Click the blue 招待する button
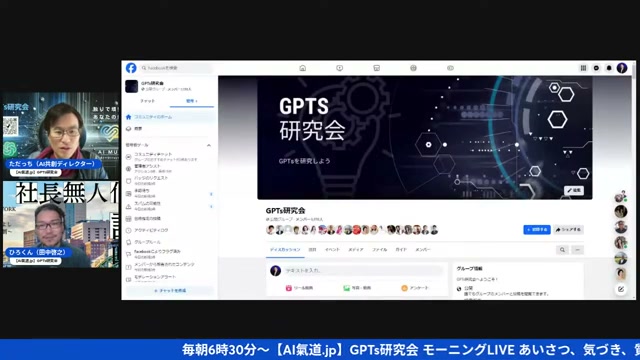Image resolution: width=640 pixels, height=360 pixels. [537, 230]
